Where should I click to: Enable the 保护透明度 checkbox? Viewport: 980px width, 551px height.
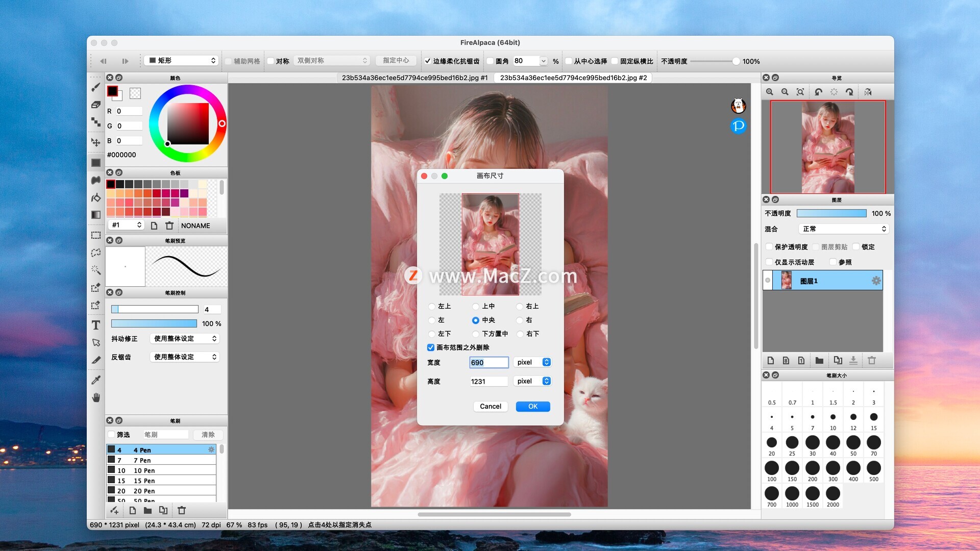pyautogui.click(x=769, y=247)
